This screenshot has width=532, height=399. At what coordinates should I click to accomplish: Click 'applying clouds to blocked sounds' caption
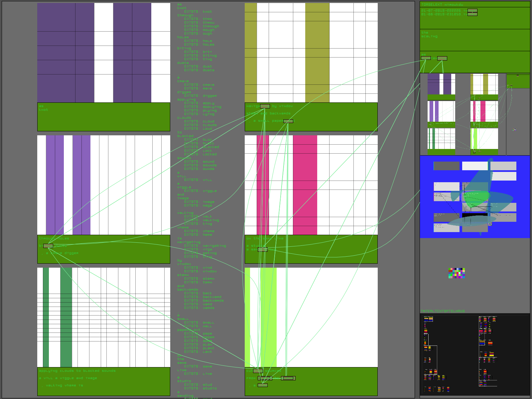tap(77, 371)
